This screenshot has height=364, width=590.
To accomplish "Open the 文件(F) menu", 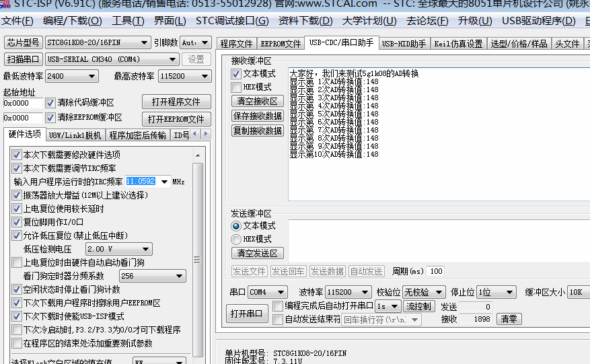I will coord(17,21).
